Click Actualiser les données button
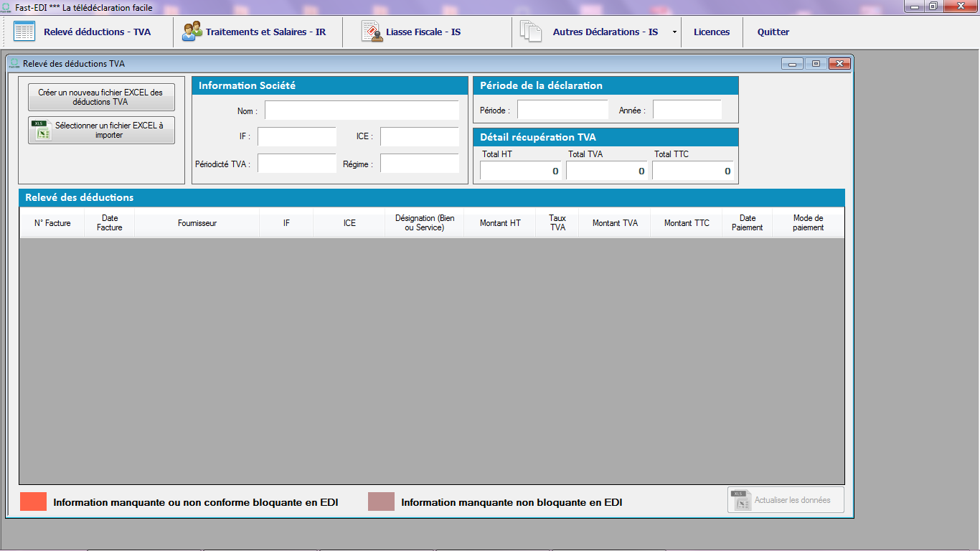 [x=786, y=500]
